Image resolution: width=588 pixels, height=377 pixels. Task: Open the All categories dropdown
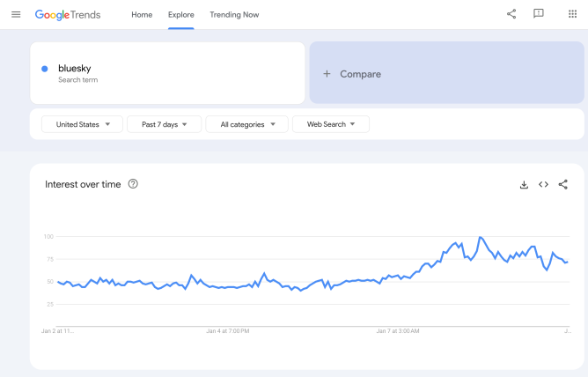(x=247, y=124)
